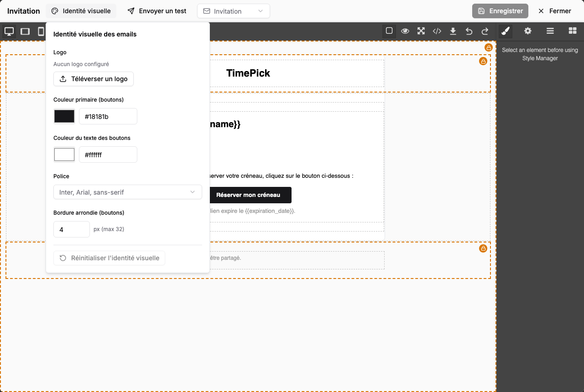Redo last editor change
The height and width of the screenshot is (392, 584).
(485, 31)
